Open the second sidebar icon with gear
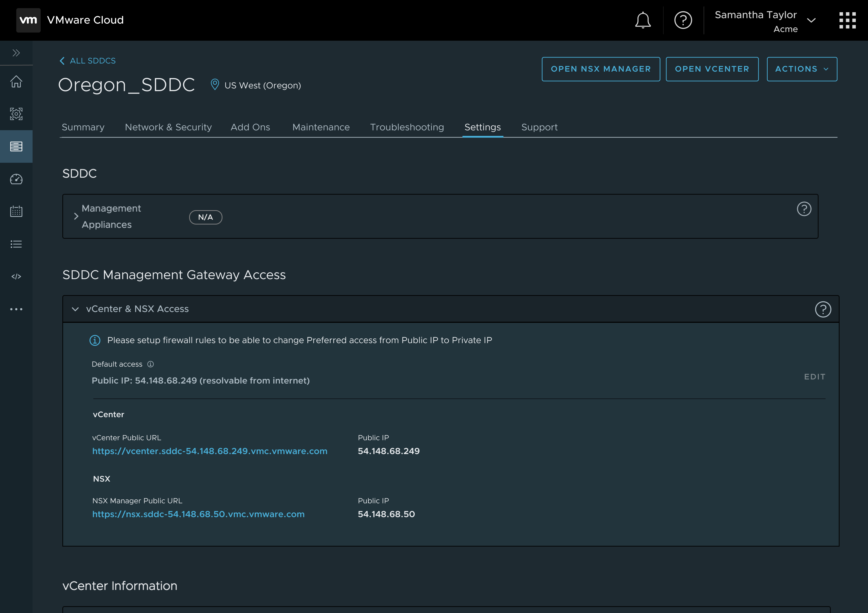The width and height of the screenshot is (868, 613). pos(16,114)
